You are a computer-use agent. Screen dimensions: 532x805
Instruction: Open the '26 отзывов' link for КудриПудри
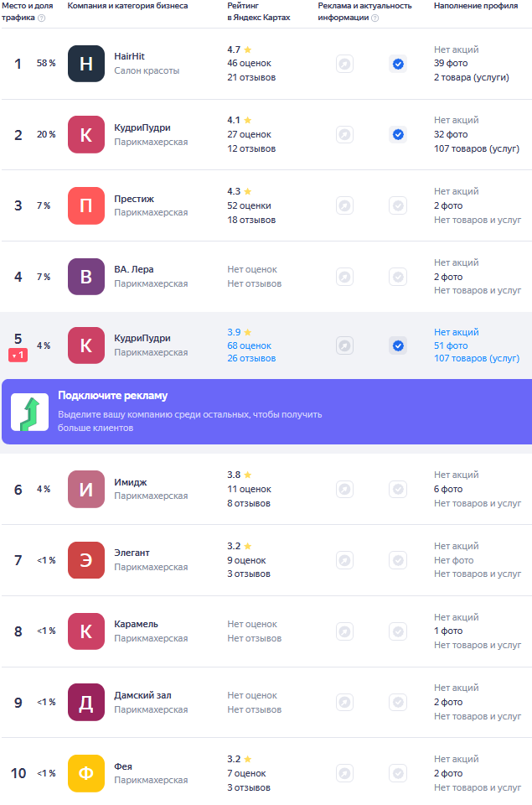tap(251, 359)
